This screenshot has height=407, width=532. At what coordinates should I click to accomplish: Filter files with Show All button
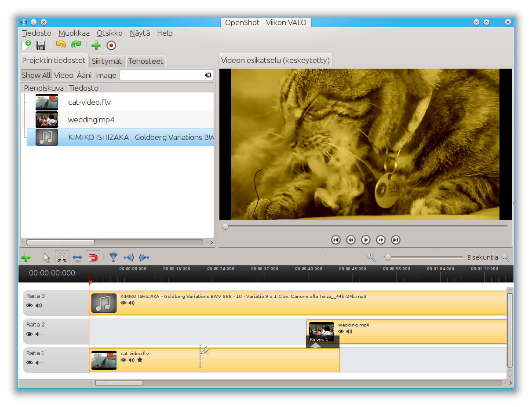coord(36,75)
